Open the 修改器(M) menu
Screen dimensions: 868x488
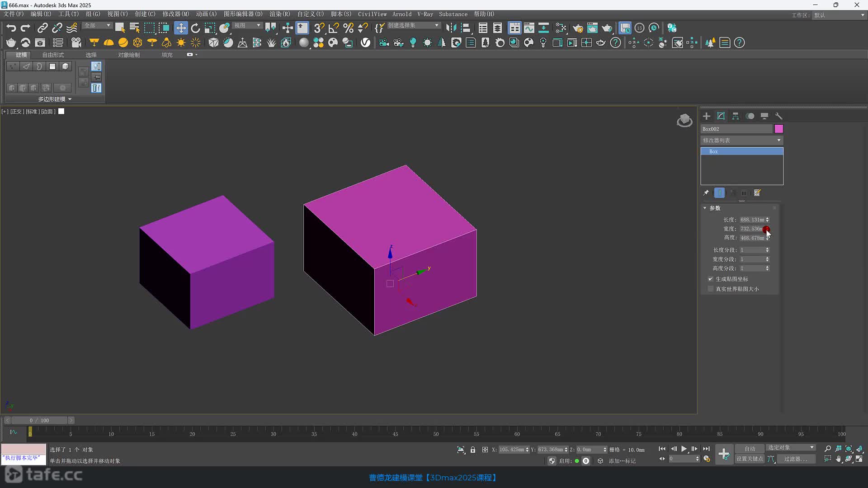point(176,14)
